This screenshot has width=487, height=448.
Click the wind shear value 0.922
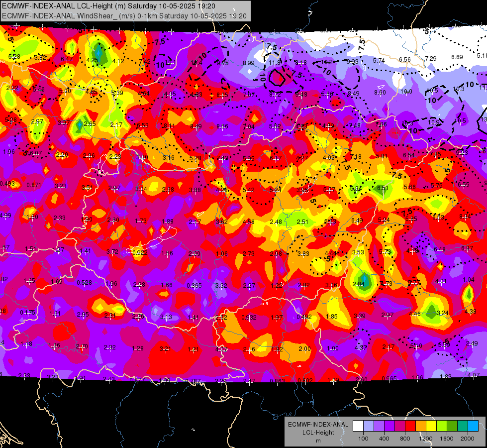140,253
